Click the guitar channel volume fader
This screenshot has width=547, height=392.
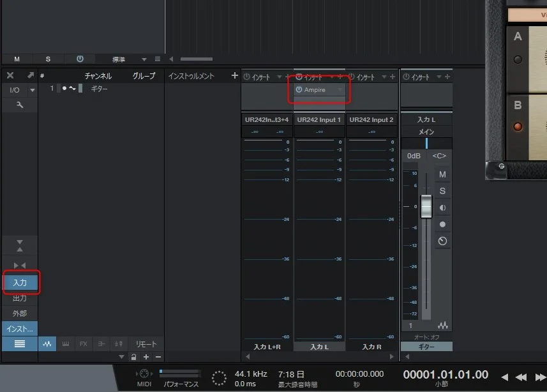(426, 206)
